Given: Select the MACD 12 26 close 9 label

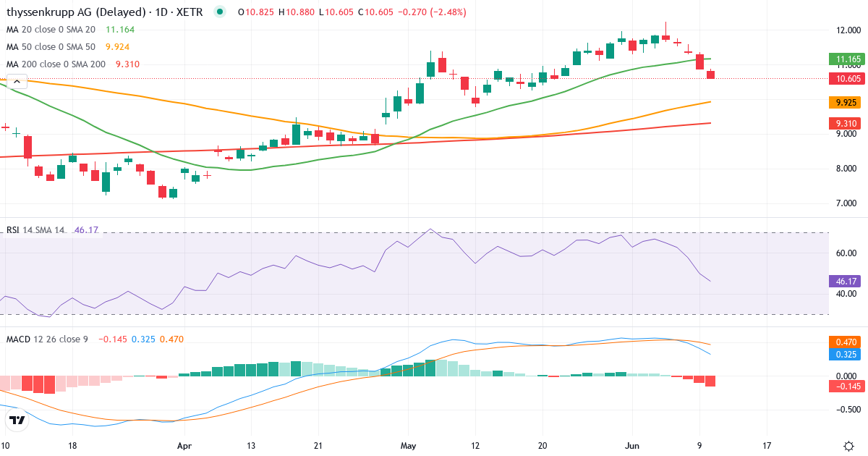Looking at the screenshot, I should [47, 339].
